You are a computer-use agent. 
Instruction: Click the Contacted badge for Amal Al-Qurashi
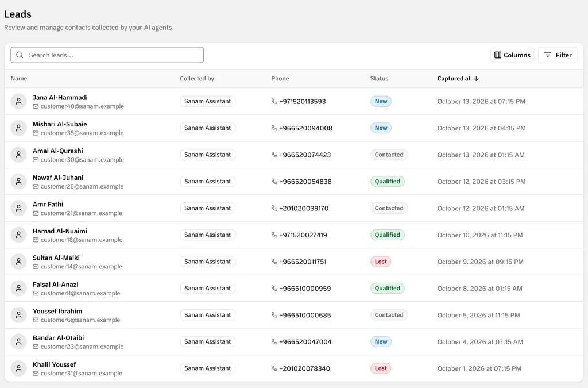point(389,155)
